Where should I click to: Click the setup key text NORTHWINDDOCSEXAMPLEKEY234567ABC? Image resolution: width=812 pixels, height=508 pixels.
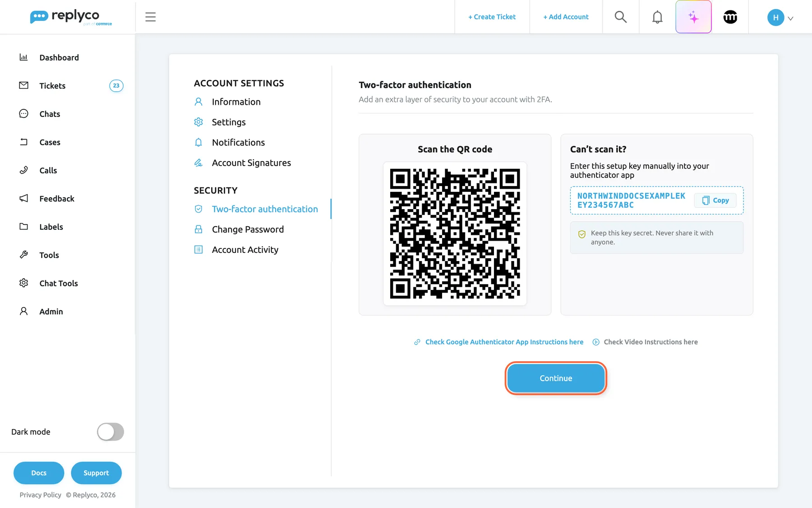point(631,200)
